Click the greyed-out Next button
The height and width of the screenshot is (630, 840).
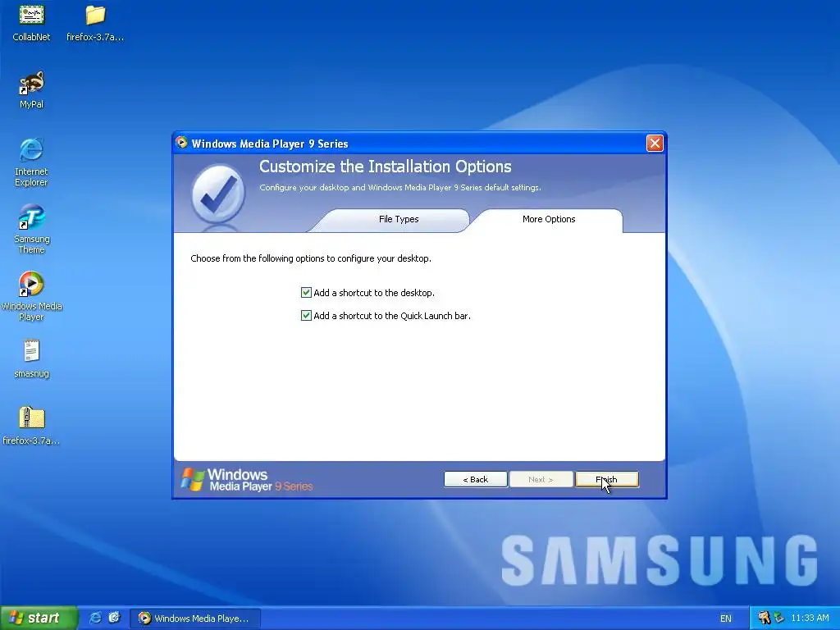pos(541,479)
